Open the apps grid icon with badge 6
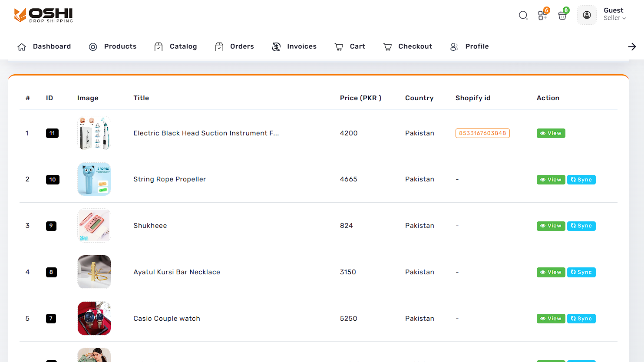The width and height of the screenshot is (644, 362). point(543,15)
